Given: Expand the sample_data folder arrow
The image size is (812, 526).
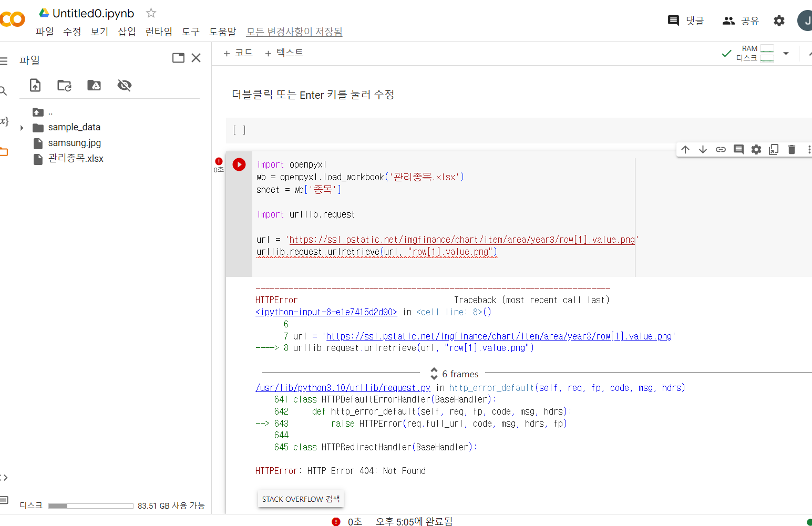Looking at the screenshot, I should point(22,128).
